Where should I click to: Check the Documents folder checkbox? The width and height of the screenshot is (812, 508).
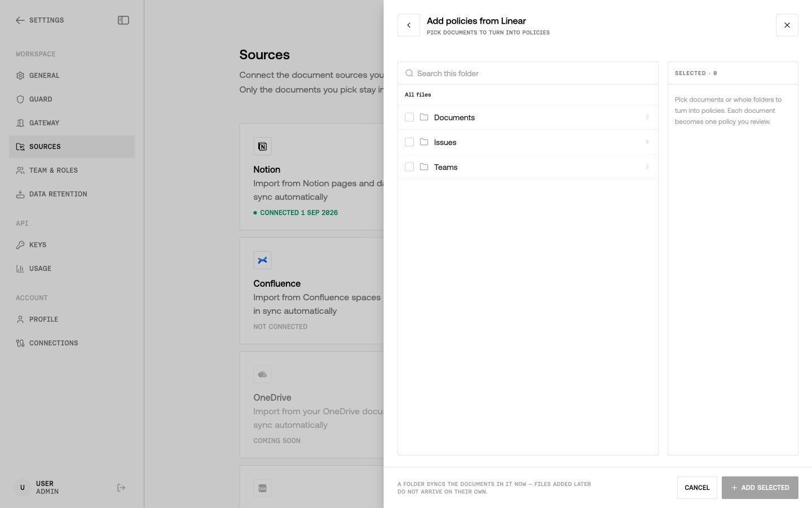(409, 117)
